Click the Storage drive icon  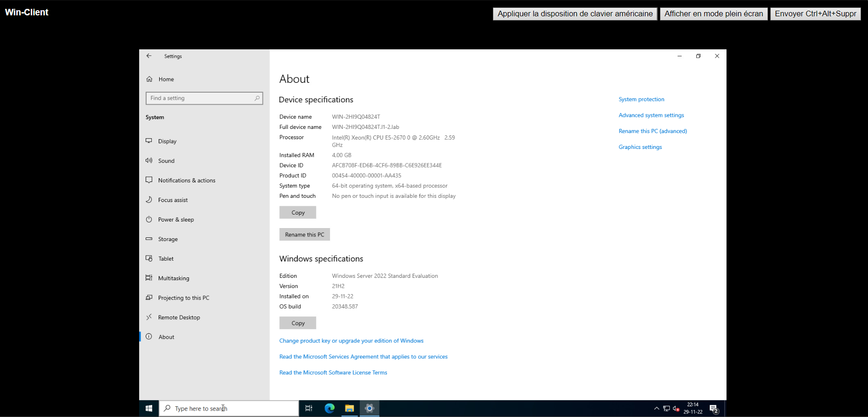coord(149,239)
